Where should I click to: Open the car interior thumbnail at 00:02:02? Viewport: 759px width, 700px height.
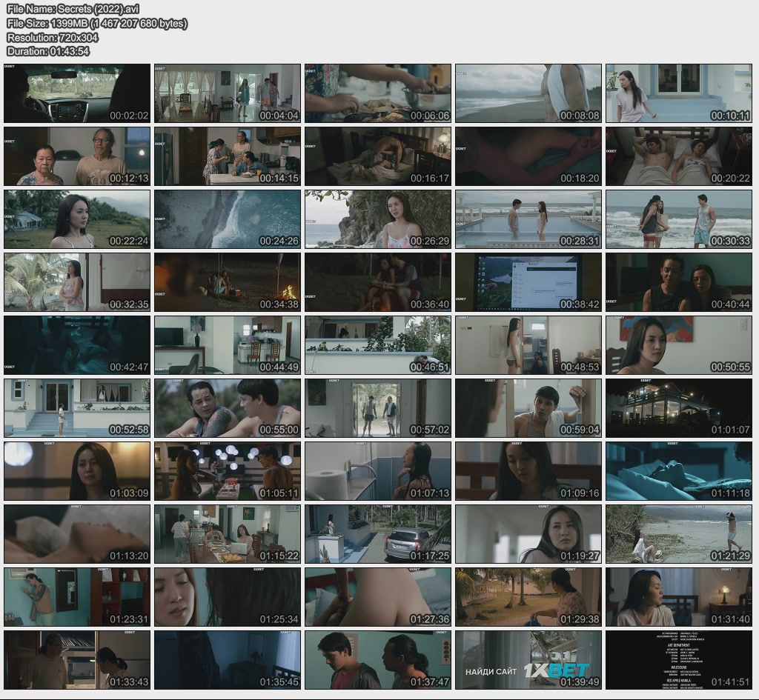77,93
